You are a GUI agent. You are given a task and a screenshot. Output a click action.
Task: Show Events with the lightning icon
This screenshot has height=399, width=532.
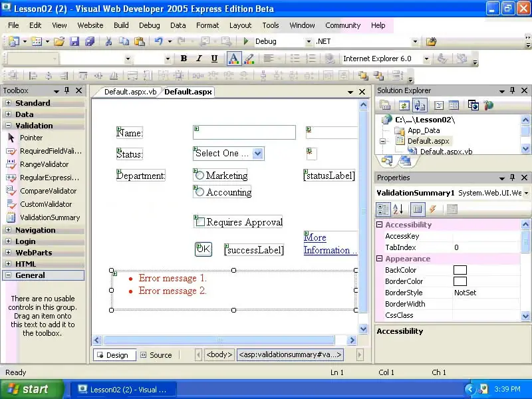433,209
